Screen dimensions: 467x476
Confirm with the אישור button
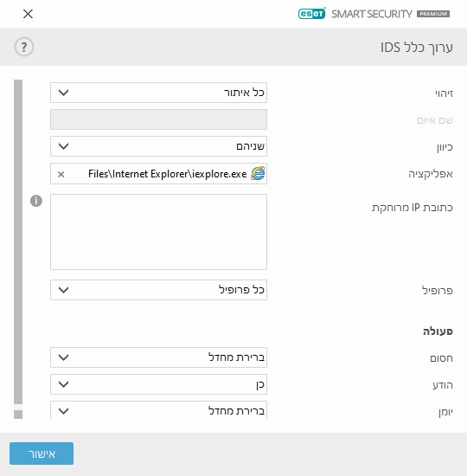pos(42,453)
